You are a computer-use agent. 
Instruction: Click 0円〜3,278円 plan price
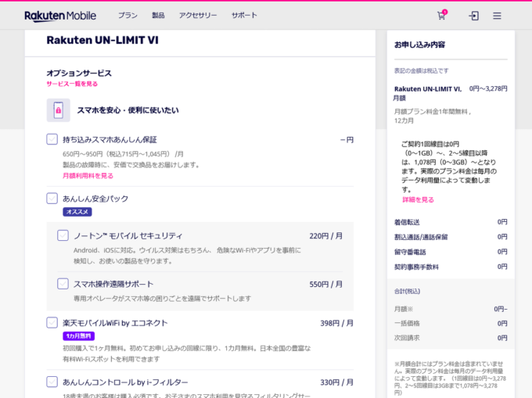(488, 88)
